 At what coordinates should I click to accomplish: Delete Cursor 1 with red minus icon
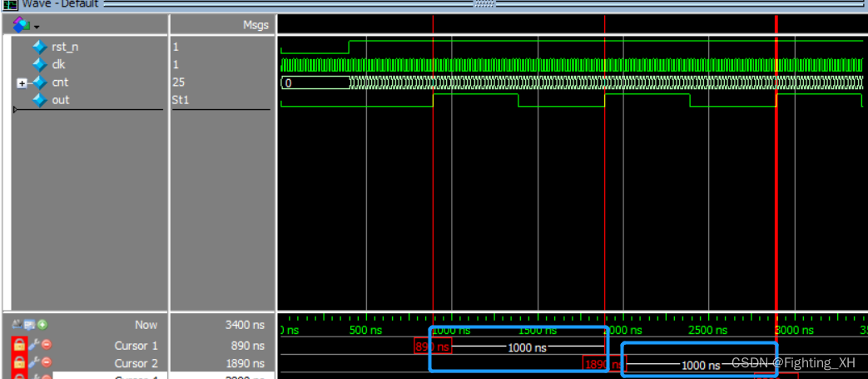47,345
